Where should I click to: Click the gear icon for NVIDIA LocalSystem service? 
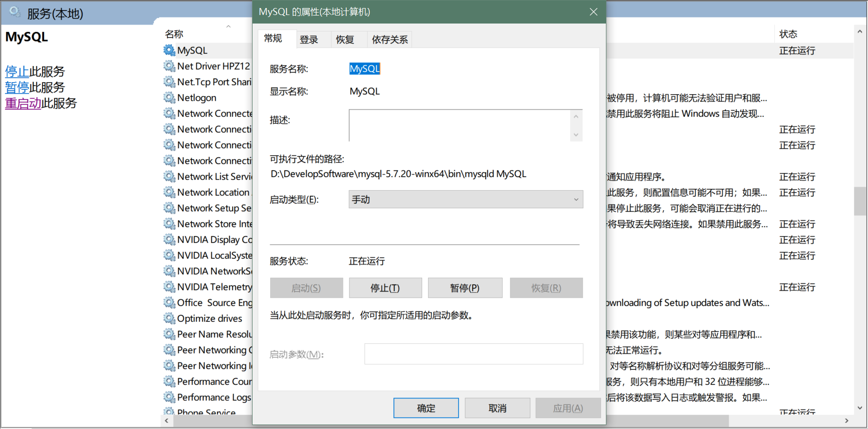(169, 255)
